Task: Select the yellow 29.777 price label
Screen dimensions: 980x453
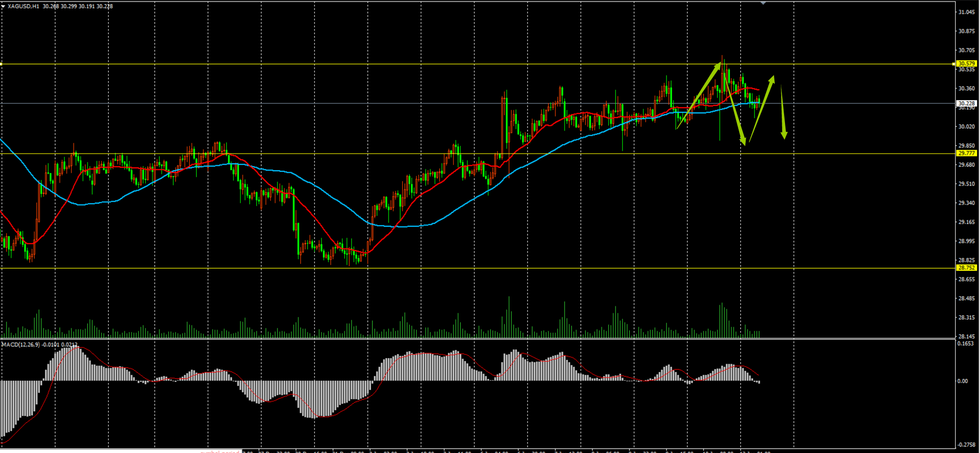Action: point(967,153)
